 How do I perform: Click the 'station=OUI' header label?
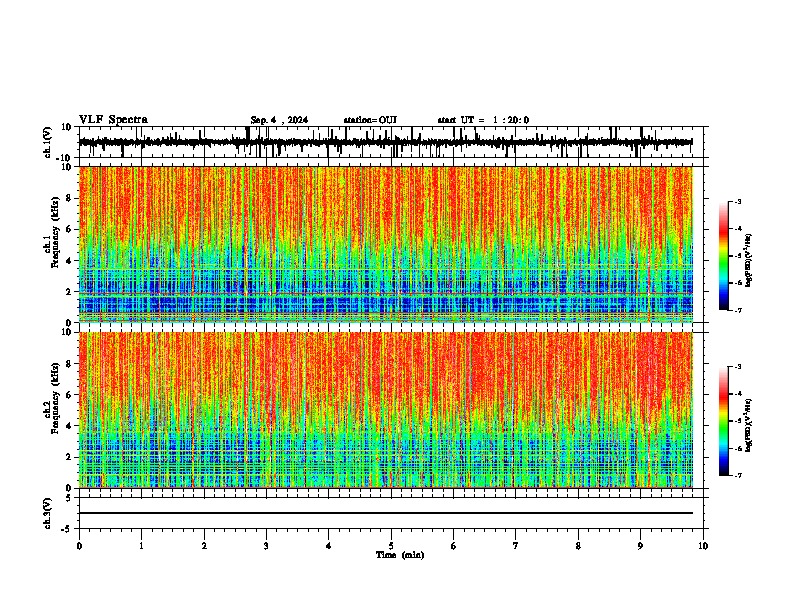coord(370,120)
